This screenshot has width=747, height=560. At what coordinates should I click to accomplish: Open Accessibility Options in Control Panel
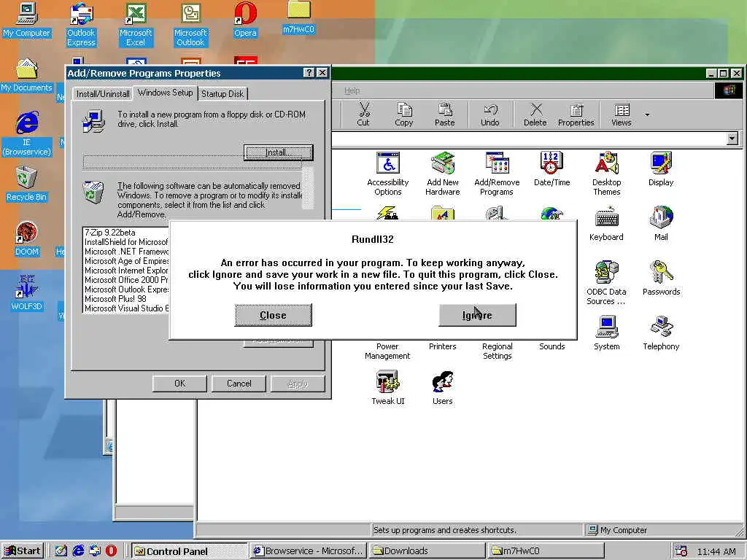[x=388, y=174]
